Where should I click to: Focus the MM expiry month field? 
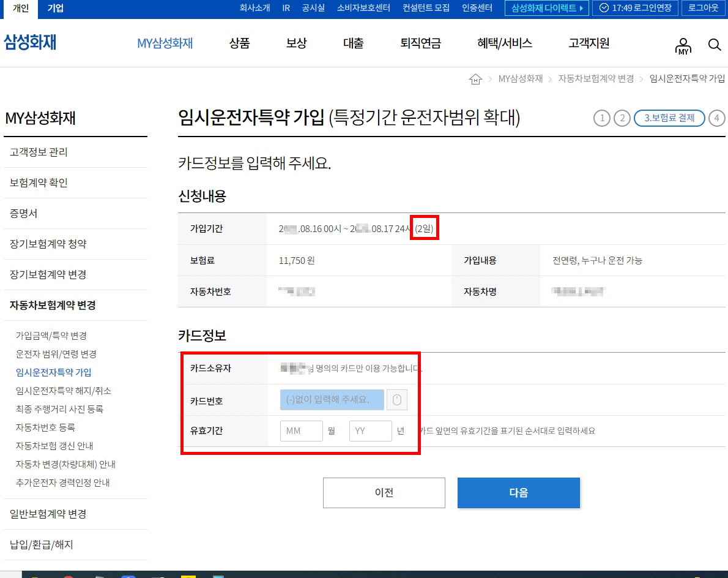302,430
